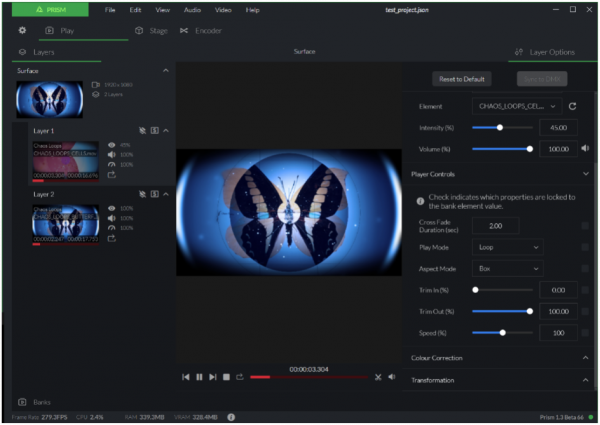This screenshot has height=425, width=600.
Task: Collapse the Surface section chevron
Action: point(166,70)
